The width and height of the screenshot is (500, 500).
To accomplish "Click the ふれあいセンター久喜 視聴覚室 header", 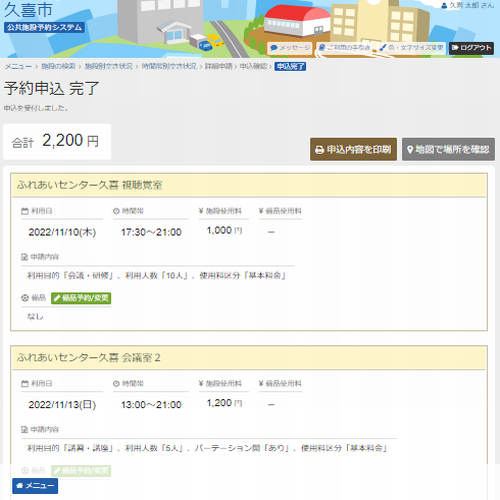I will (249, 185).
